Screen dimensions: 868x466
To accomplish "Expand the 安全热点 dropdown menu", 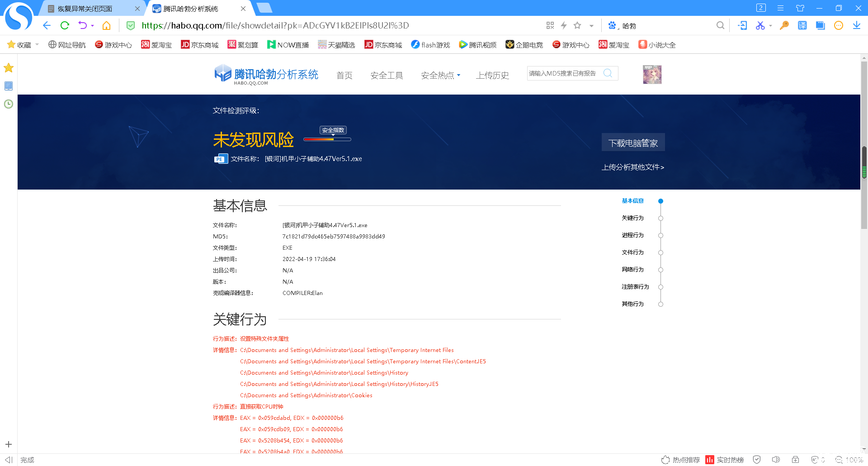I will point(441,75).
